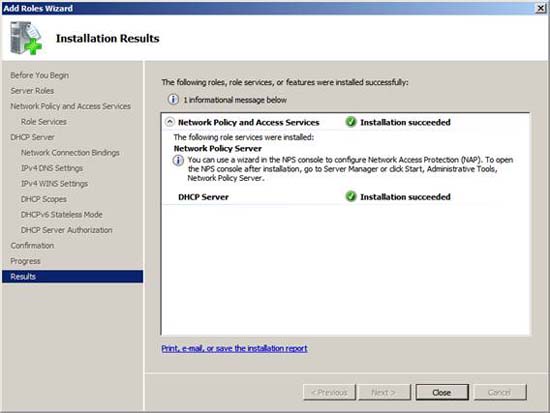Click the Cancel button

click(x=500, y=392)
